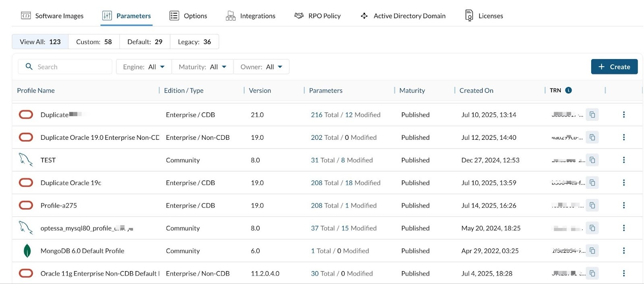Click MongoDB leaf icon in profile list
Viewport: 644px width, 284px height.
coord(27,251)
